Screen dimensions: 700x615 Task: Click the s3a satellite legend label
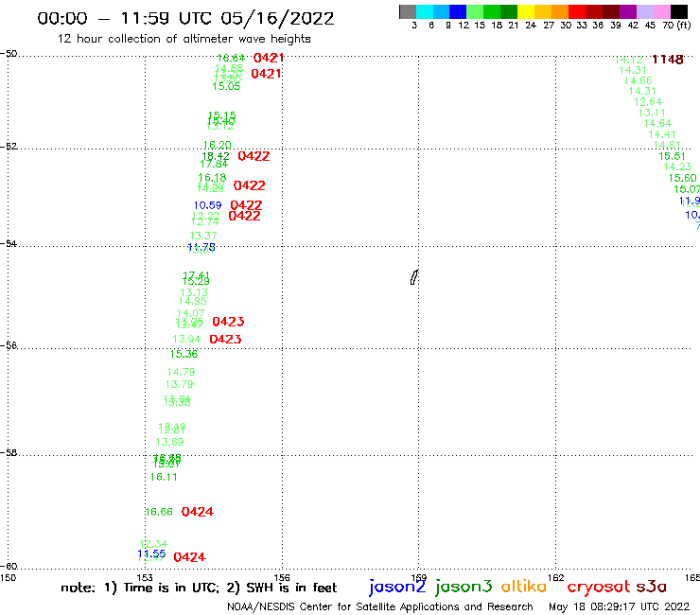pos(652,587)
